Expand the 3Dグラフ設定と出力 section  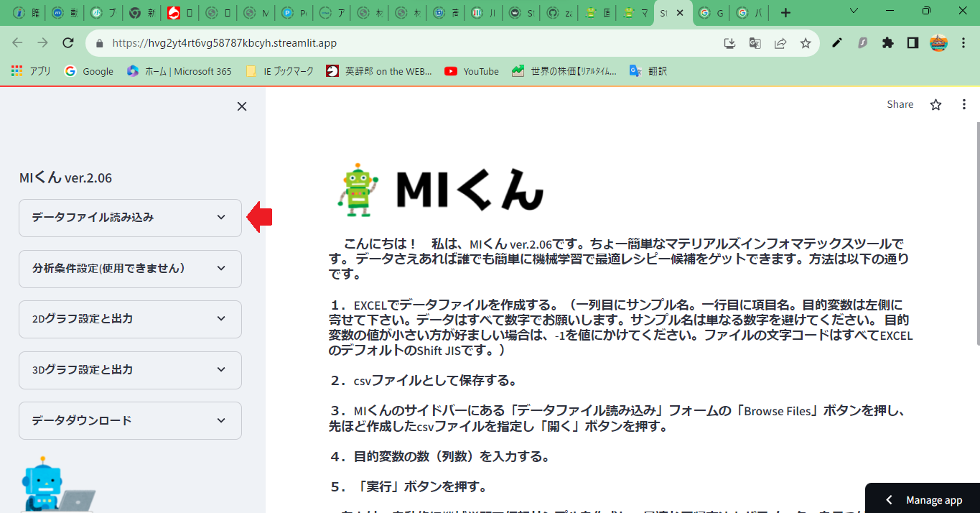pos(130,370)
